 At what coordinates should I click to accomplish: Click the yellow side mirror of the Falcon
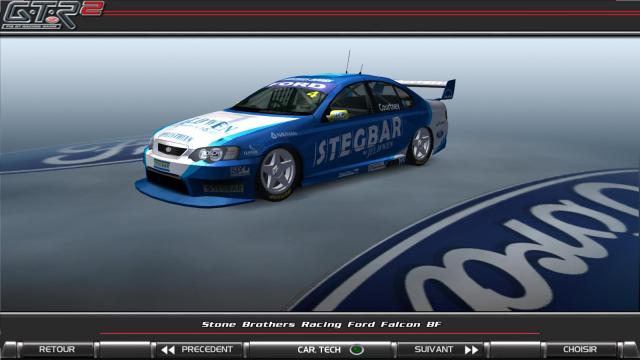click(x=338, y=116)
